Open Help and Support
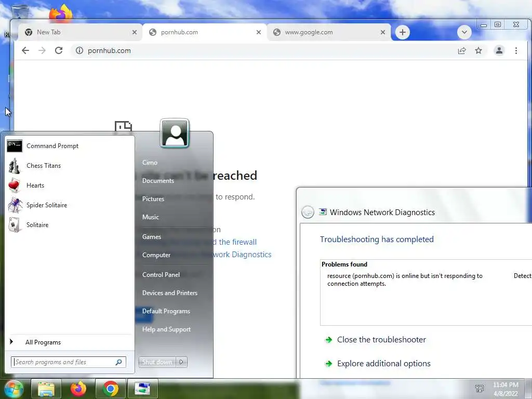Screen dimensions: 532x399 pyautogui.click(x=166, y=329)
